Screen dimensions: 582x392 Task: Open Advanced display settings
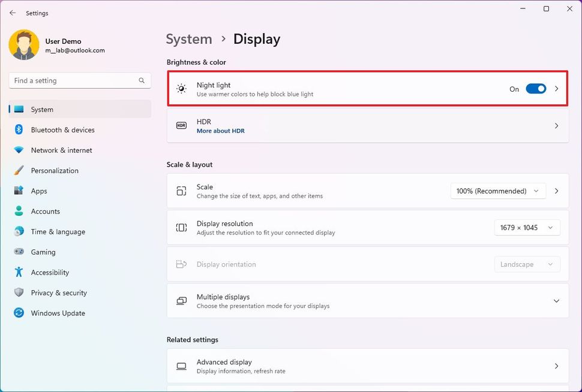pos(368,366)
